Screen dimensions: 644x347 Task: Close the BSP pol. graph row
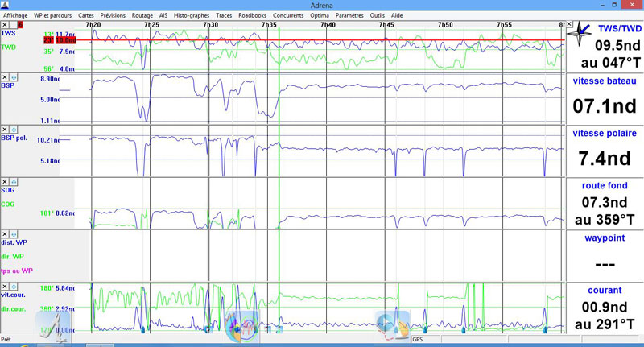pyautogui.click(x=5, y=130)
